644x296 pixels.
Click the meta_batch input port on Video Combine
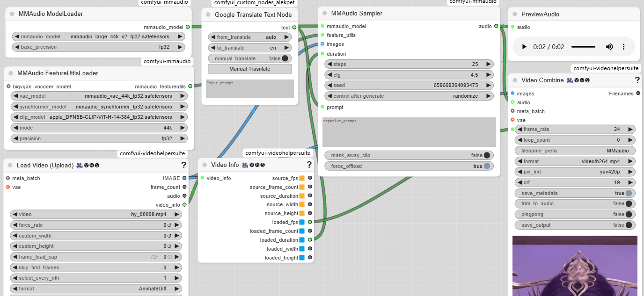click(513, 111)
